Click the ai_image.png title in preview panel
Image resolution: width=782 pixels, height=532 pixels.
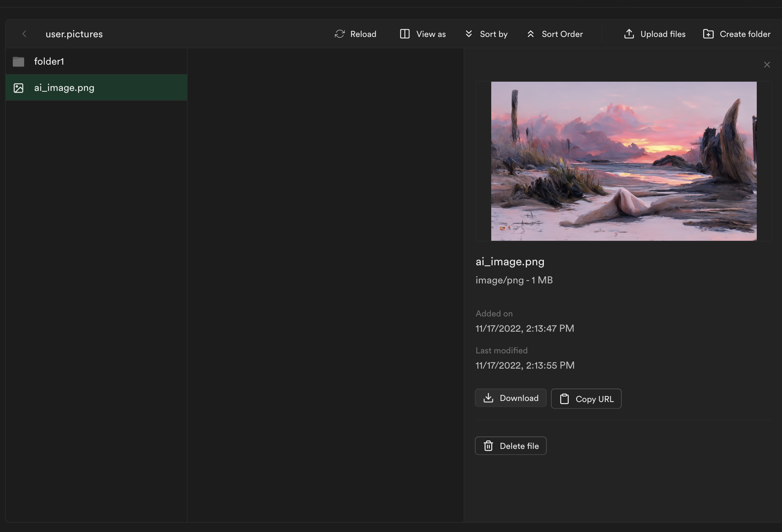click(510, 262)
